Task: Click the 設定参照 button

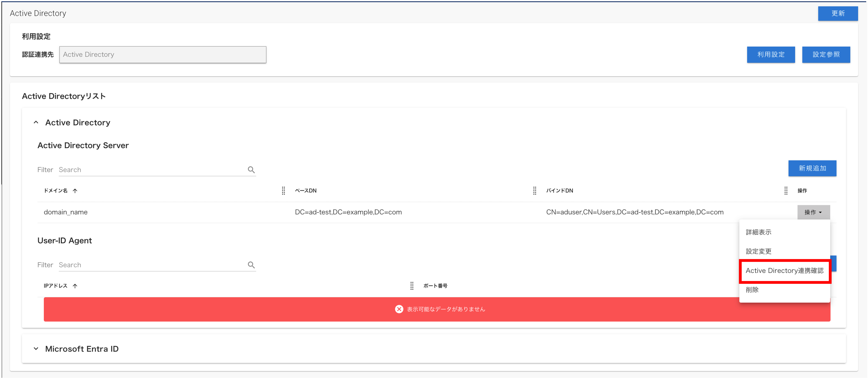Action: coord(826,55)
